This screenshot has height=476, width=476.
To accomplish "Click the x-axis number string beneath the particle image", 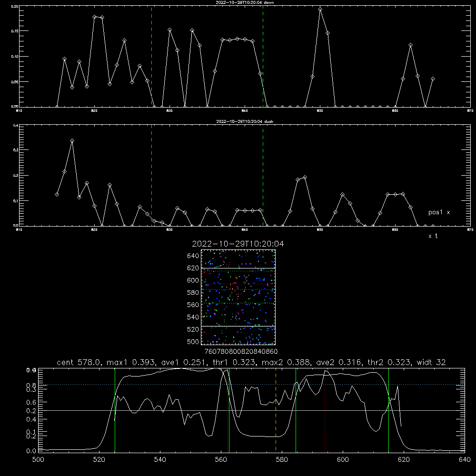I will click(241, 351).
